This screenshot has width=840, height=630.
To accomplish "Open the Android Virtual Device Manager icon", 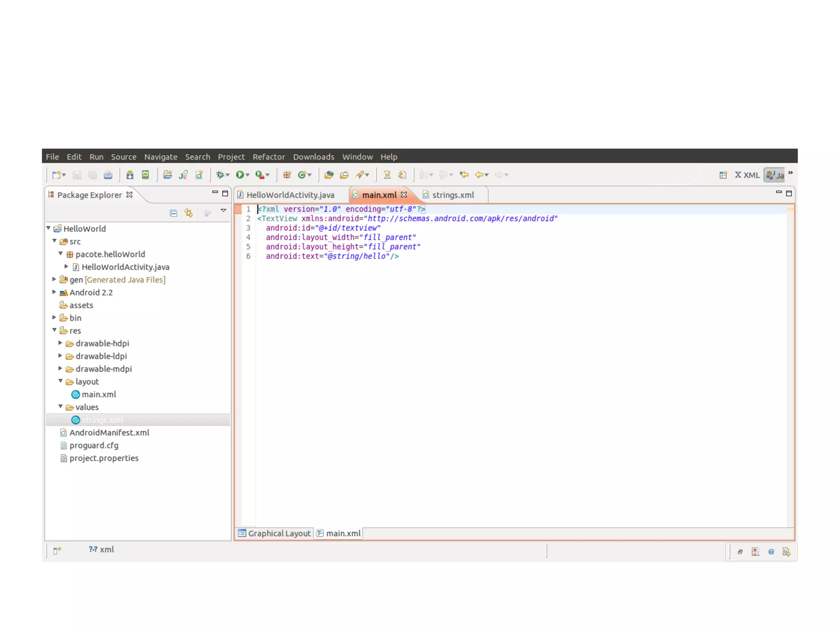I will (145, 175).
